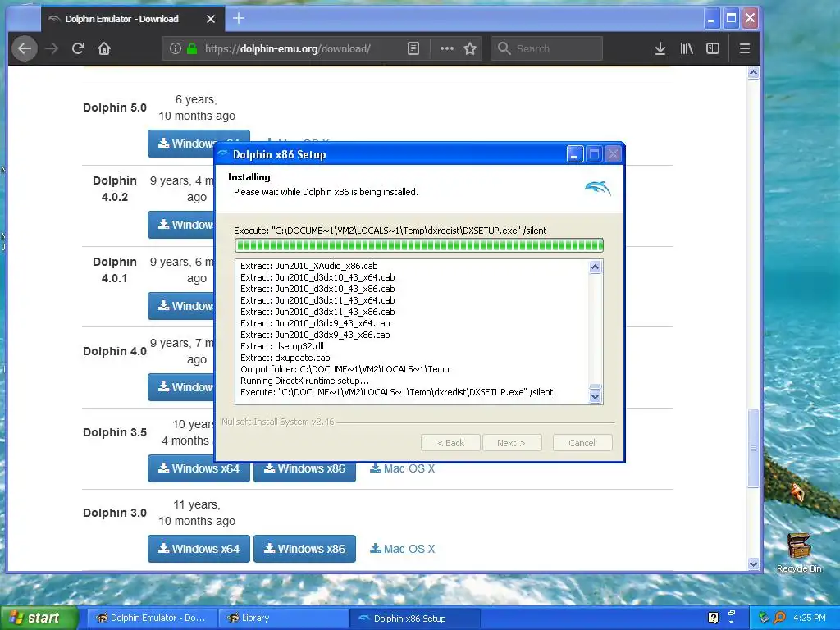Click Dolphin 4.0 Windows download button
The height and width of the screenshot is (630, 840).
coord(181,387)
